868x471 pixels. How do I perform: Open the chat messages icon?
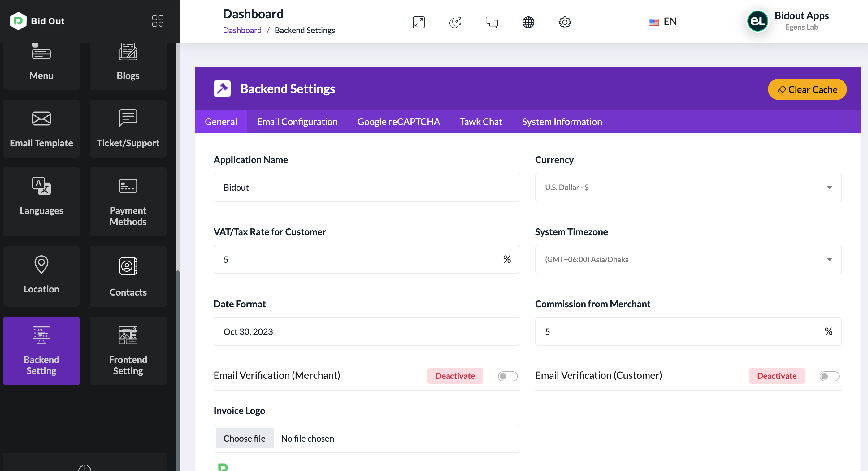[492, 22]
